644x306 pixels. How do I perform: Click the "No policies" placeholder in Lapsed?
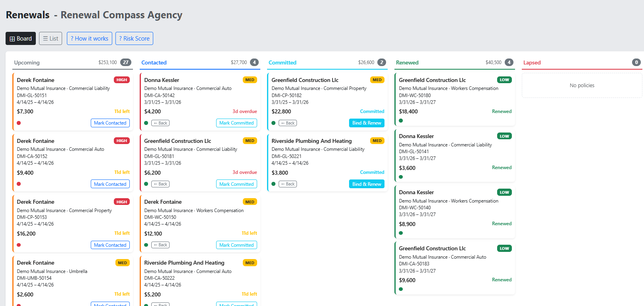[582, 85]
